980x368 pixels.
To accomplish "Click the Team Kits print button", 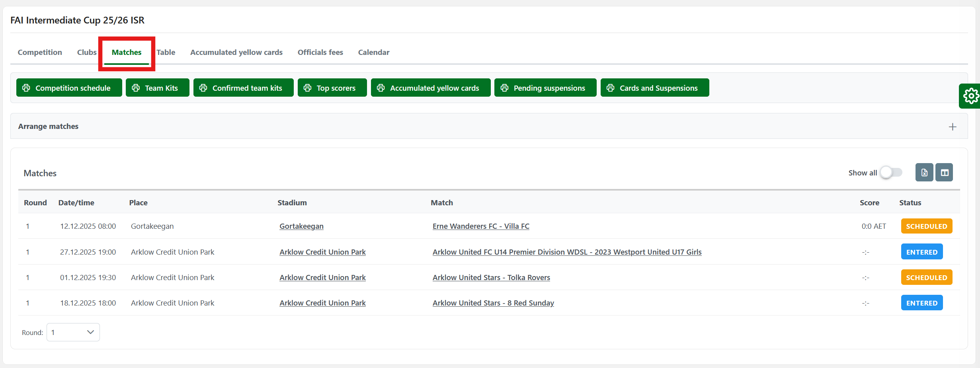I will click(157, 88).
